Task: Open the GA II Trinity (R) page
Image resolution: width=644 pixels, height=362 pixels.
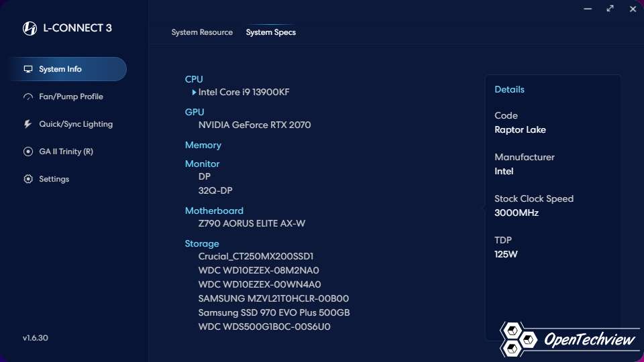Action: [x=67, y=152]
